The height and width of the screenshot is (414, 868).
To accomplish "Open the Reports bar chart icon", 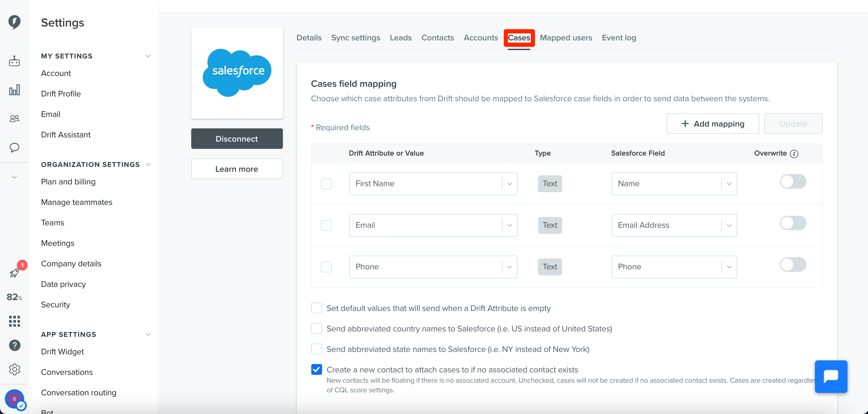I will click(x=14, y=90).
